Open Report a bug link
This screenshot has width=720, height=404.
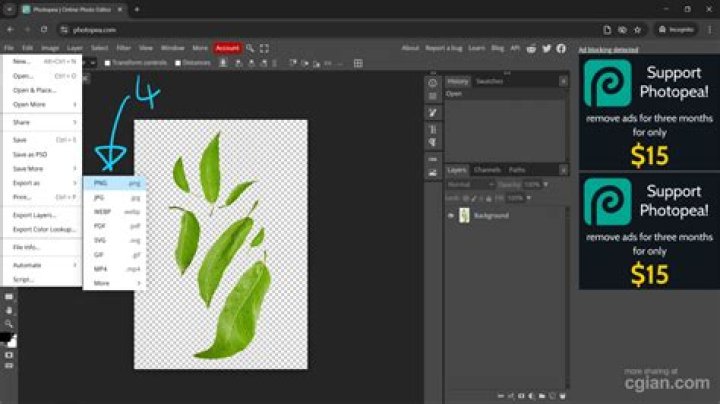click(444, 48)
